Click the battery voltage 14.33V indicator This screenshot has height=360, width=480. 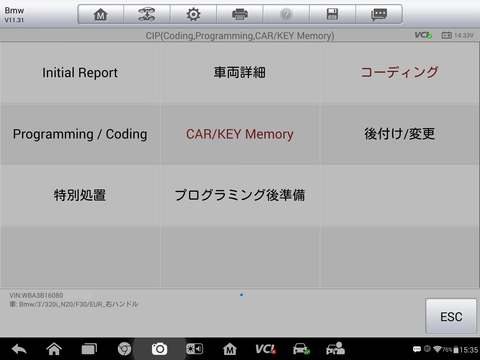coord(457,35)
